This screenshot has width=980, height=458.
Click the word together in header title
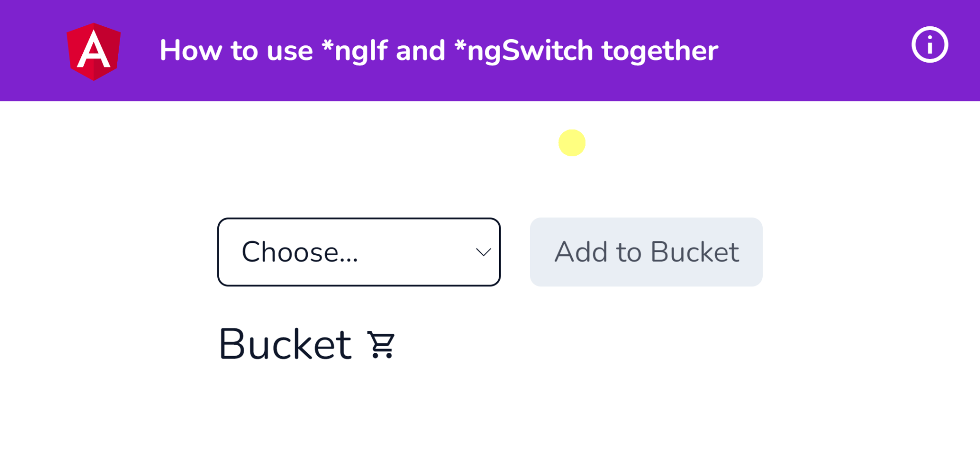click(660, 51)
